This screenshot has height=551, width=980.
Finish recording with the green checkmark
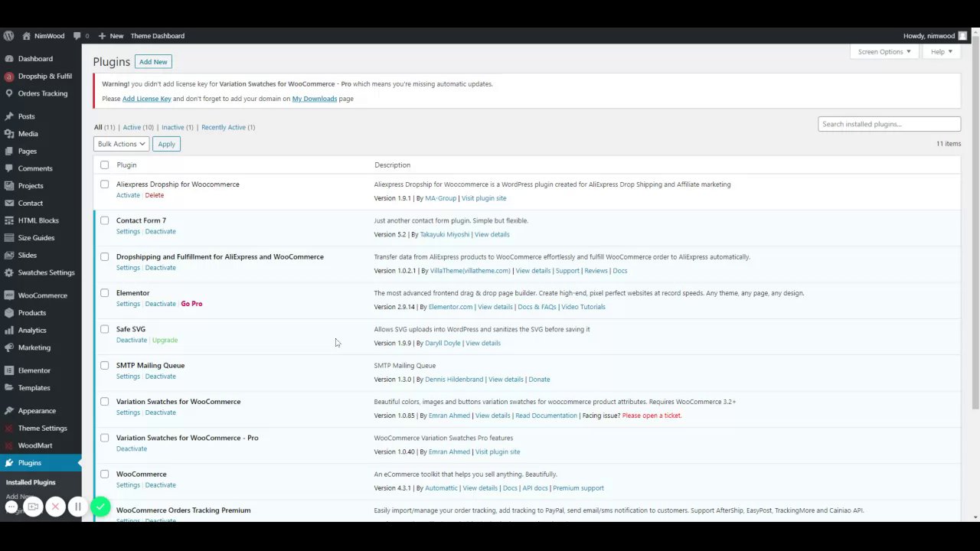click(x=100, y=507)
